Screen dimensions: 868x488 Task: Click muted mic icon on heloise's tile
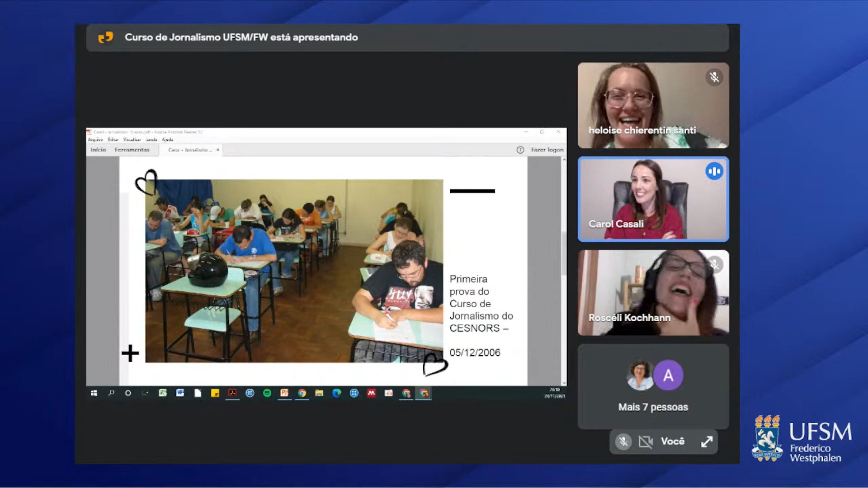point(714,77)
